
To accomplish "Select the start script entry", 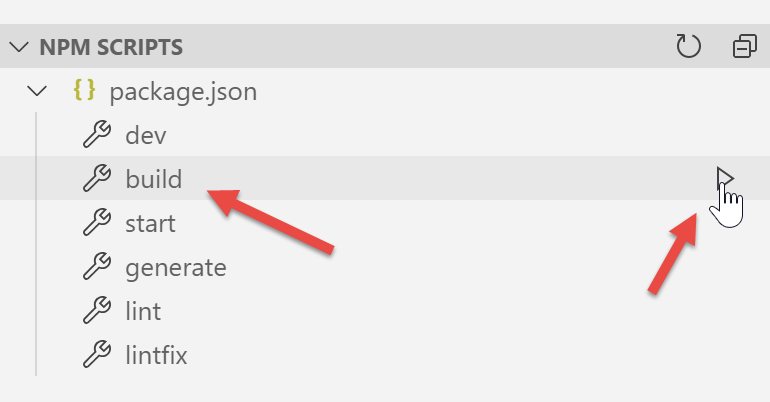I will pyautogui.click(x=151, y=223).
